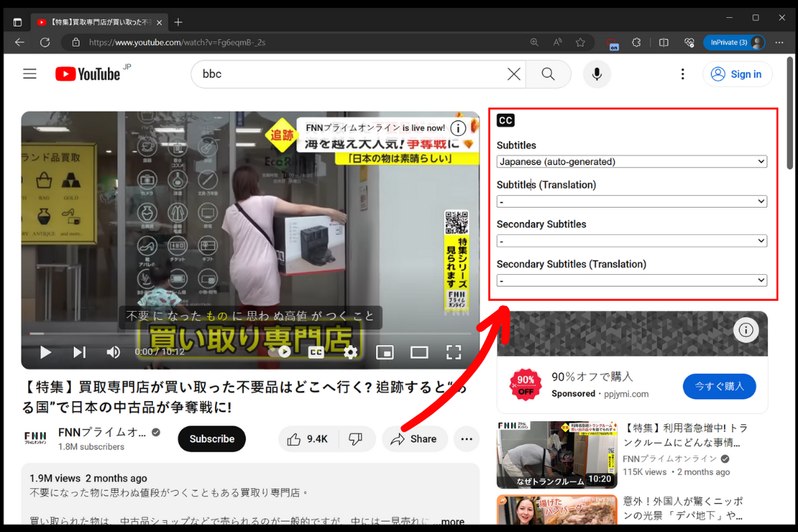This screenshot has width=798, height=532.
Task: Open the red extension icon marked on
Action: click(x=613, y=44)
